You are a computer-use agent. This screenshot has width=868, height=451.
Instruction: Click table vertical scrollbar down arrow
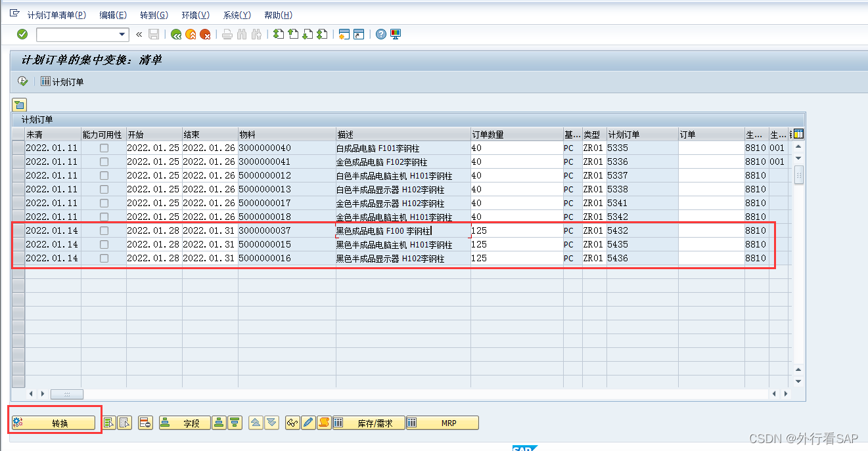point(798,381)
